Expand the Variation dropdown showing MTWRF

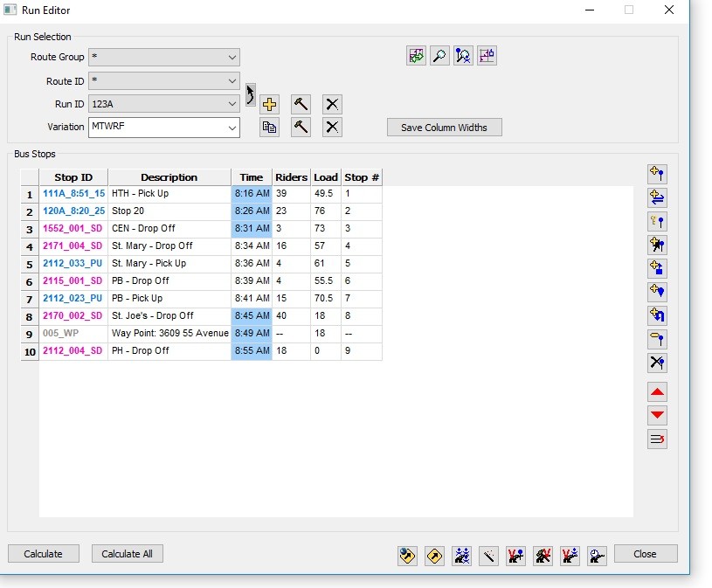[x=164, y=128]
